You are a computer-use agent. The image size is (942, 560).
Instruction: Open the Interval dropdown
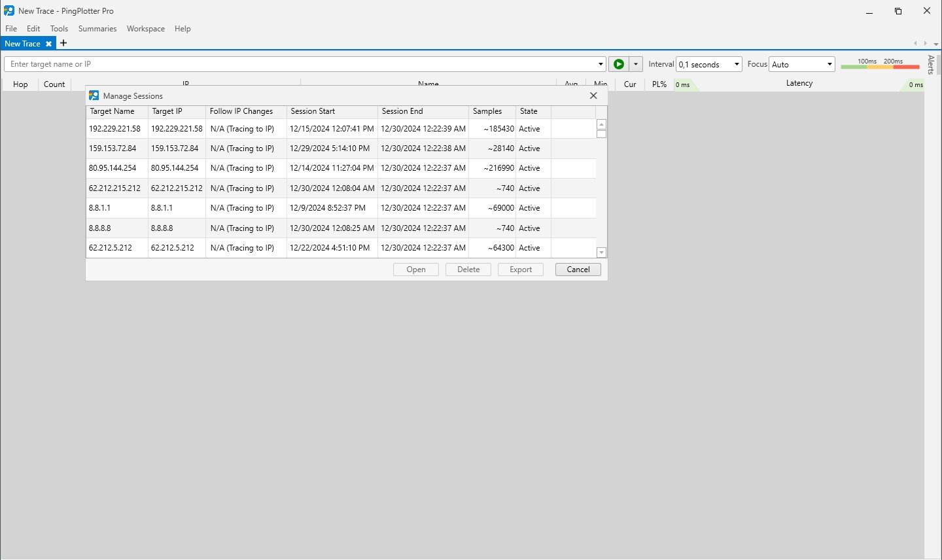point(709,64)
